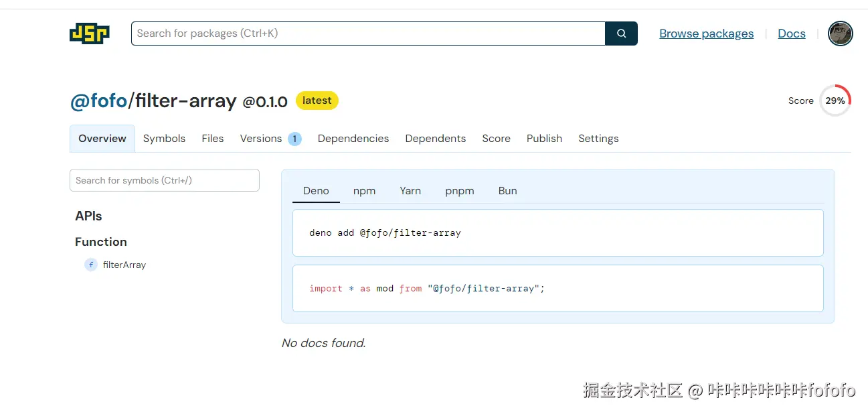Go to the Publish tab
The height and width of the screenshot is (412, 868).
544,139
